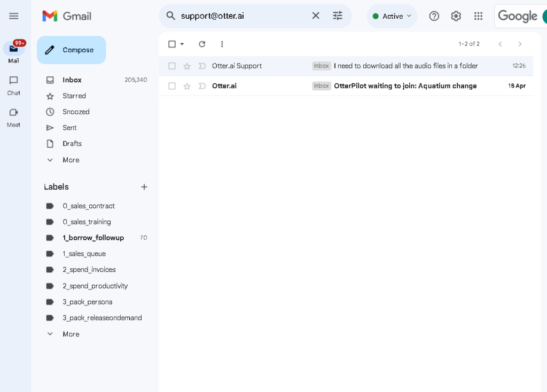
Task: Open the Active status dropdown
Action: click(x=392, y=16)
